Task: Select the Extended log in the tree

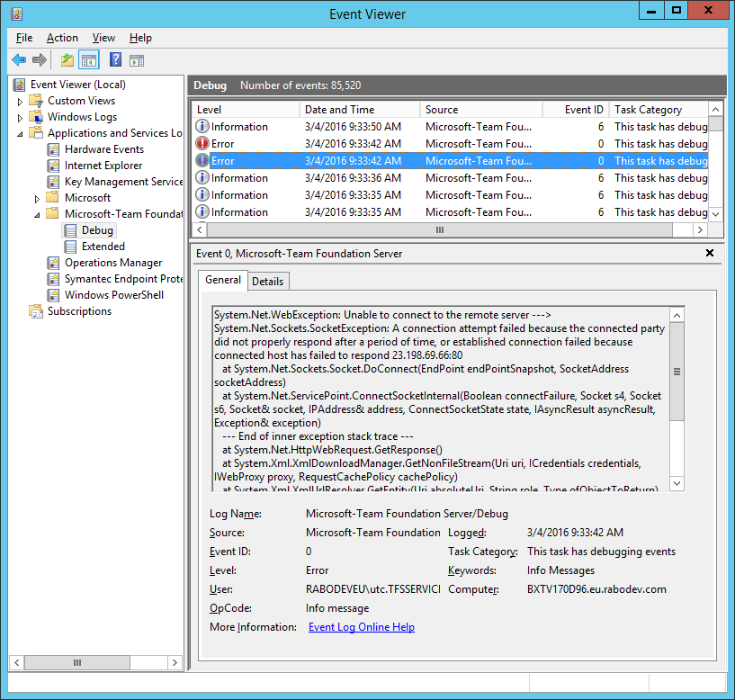Action: [103, 247]
